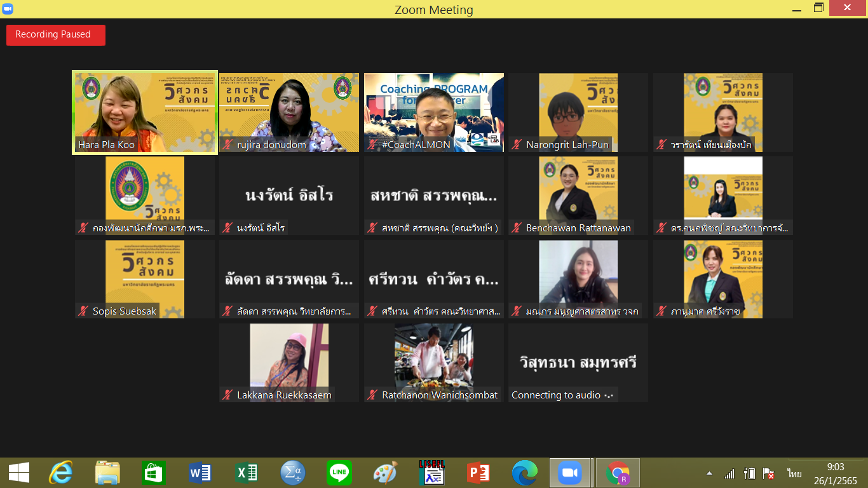Image resolution: width=868 pixels, height=488 pixels.
Task: Switch to Zoom taskbar button
Action: tap(570, 473)
